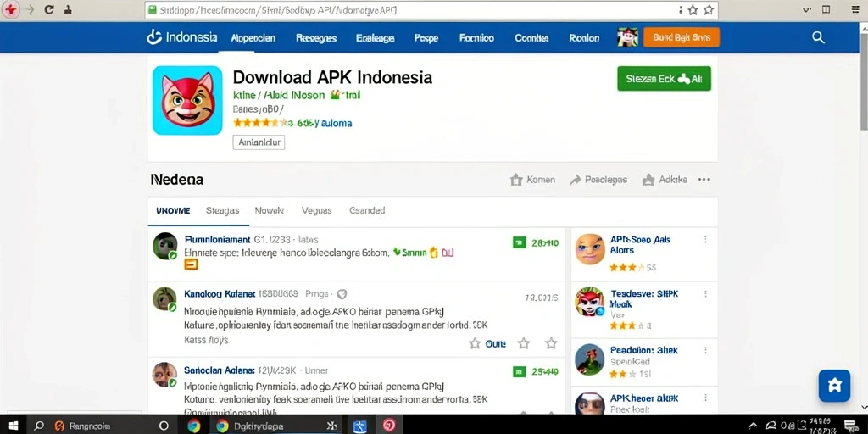The width and height of the screenshot is (868, 434).
Task: Open the Windows Start menu
Action: 14,426
